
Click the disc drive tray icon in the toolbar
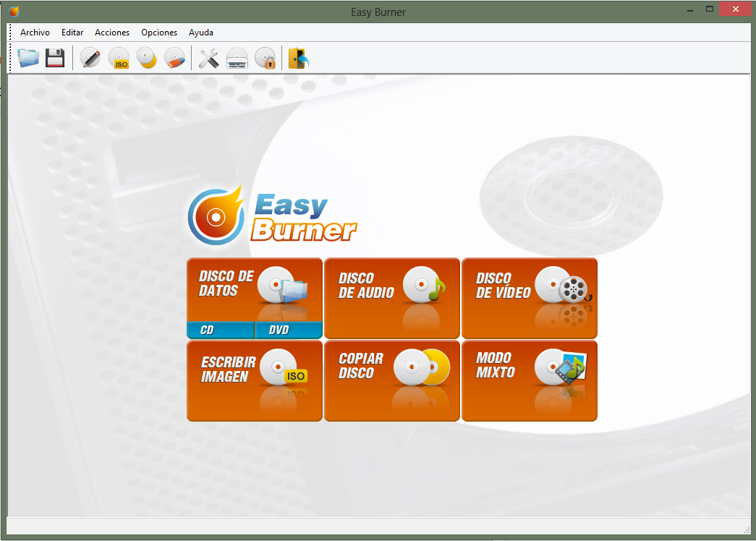click(237, 58)
